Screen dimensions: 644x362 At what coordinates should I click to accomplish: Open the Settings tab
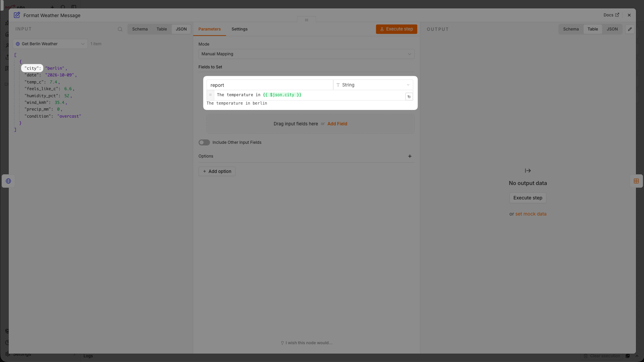[239, 29]
